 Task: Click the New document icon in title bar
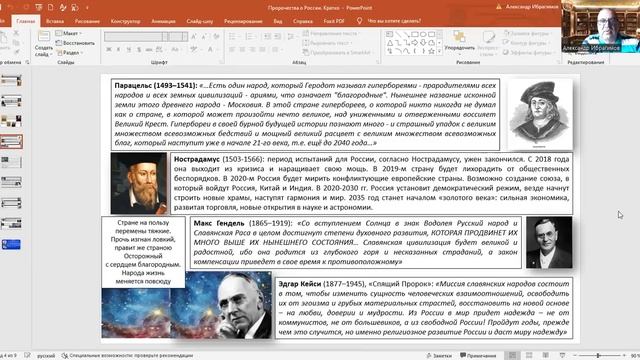51,7
